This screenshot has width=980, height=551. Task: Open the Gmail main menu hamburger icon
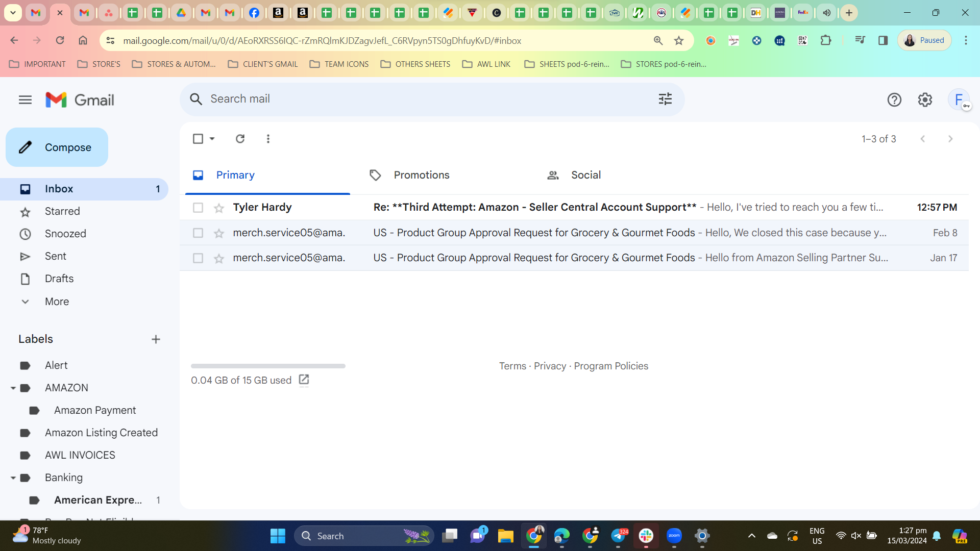(25, 100)
